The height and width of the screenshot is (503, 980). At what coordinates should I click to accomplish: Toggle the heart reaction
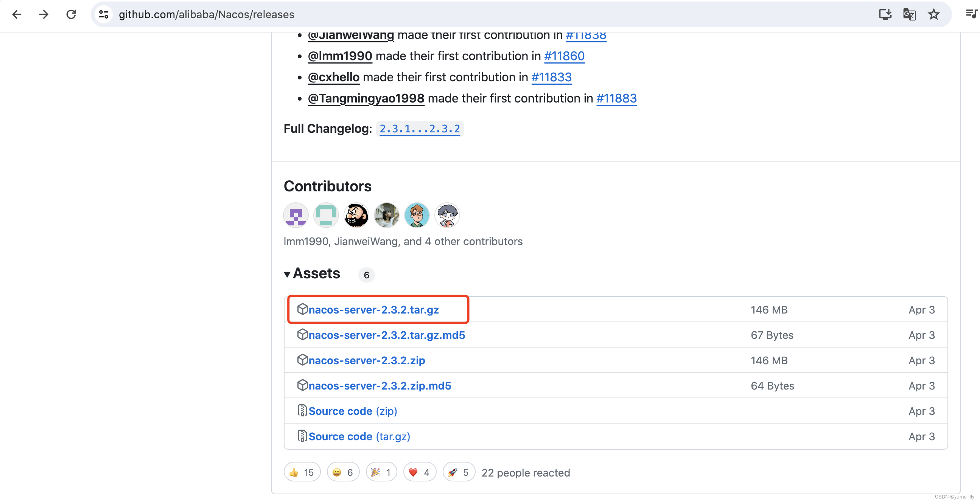(419, 472)
